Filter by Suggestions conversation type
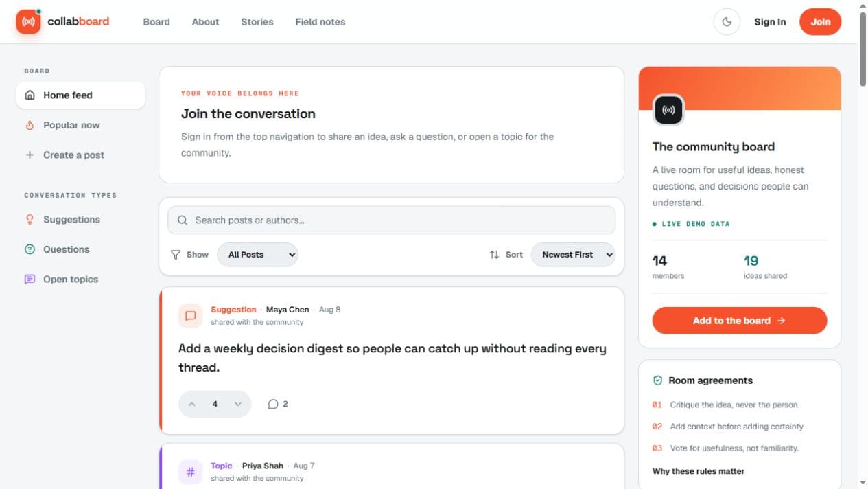The height and width of the screenshot is (489, 868). point(81,220)
